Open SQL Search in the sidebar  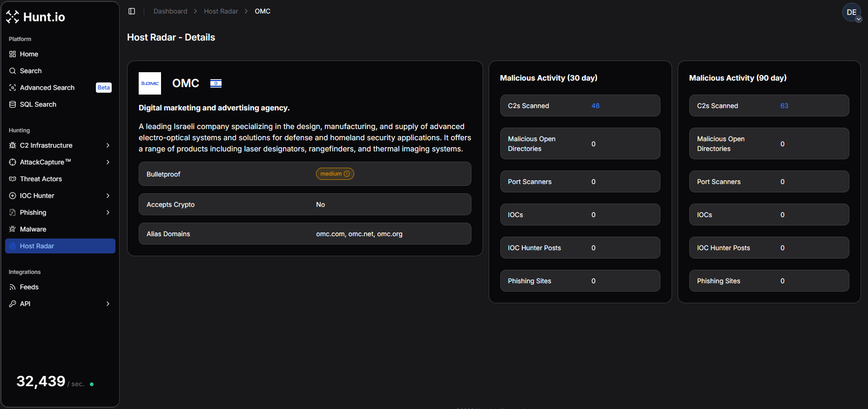coord(60,104)
